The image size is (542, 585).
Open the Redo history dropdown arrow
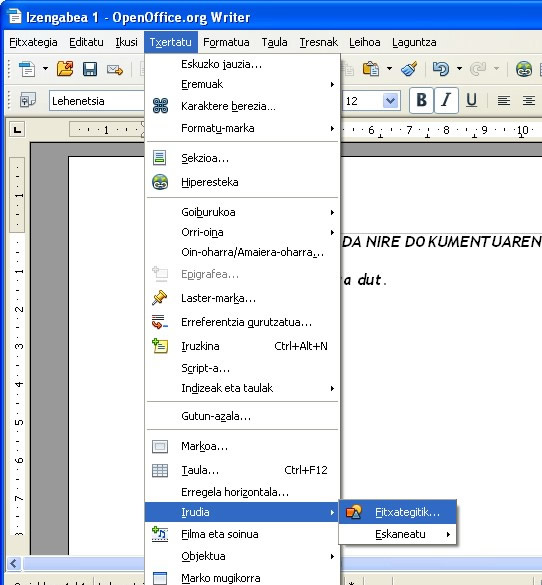[496, 69]
